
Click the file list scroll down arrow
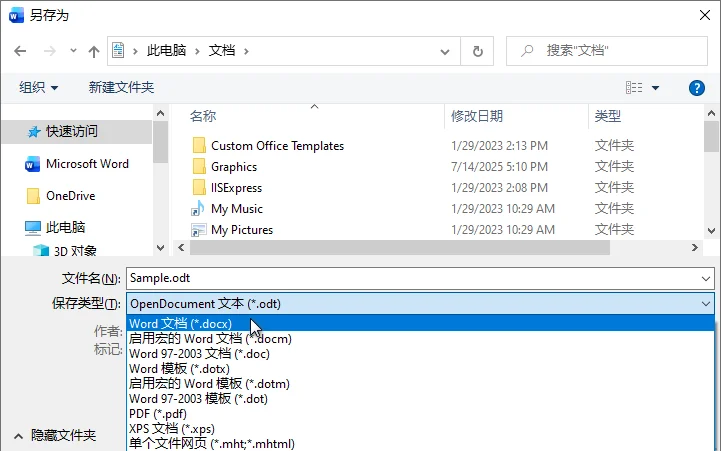(x=711, y=230)
